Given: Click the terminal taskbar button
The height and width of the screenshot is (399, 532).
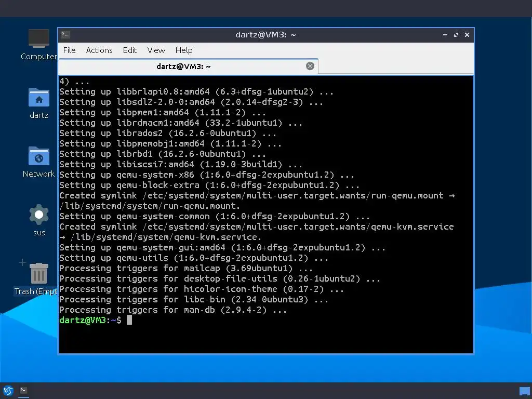Looking at the screenshot, I should 23,391.
